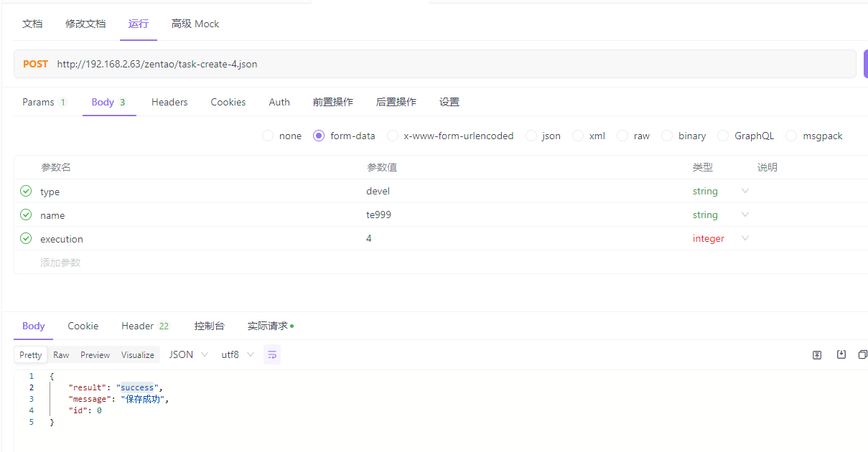
Task: Open the 设置 tab
Action: 449,102
